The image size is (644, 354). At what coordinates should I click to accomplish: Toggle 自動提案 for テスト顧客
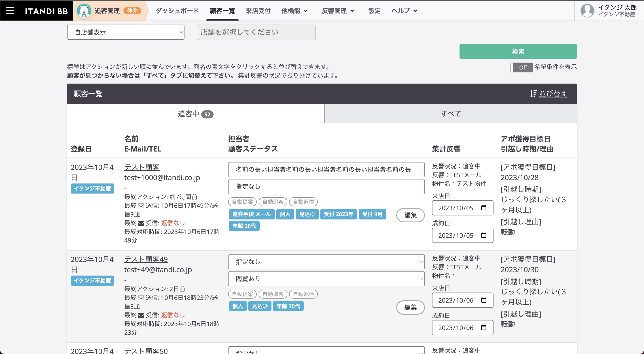pyautogui.click(x=242, y=202)
